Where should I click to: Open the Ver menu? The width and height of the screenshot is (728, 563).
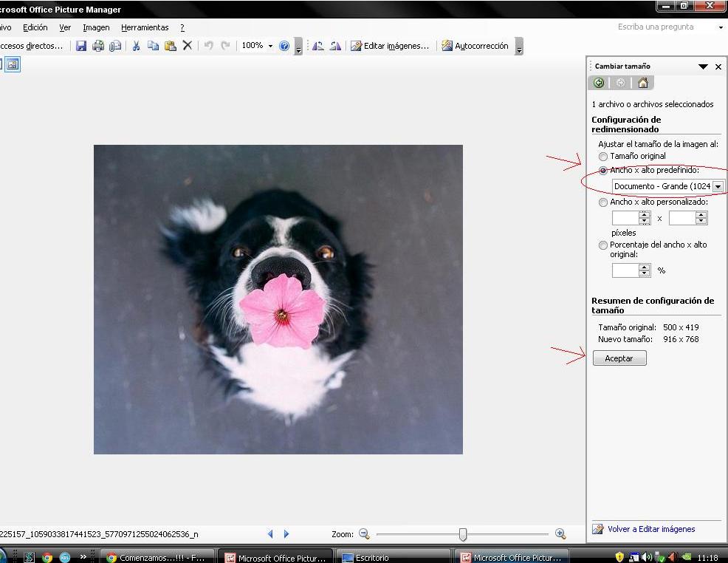click(x=65, y=27)
